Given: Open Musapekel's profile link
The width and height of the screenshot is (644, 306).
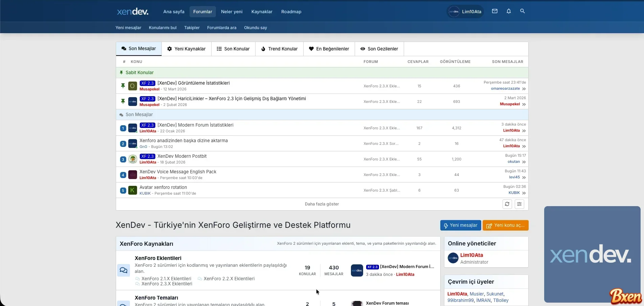Looking at the screenshot, I should [150, 89].
